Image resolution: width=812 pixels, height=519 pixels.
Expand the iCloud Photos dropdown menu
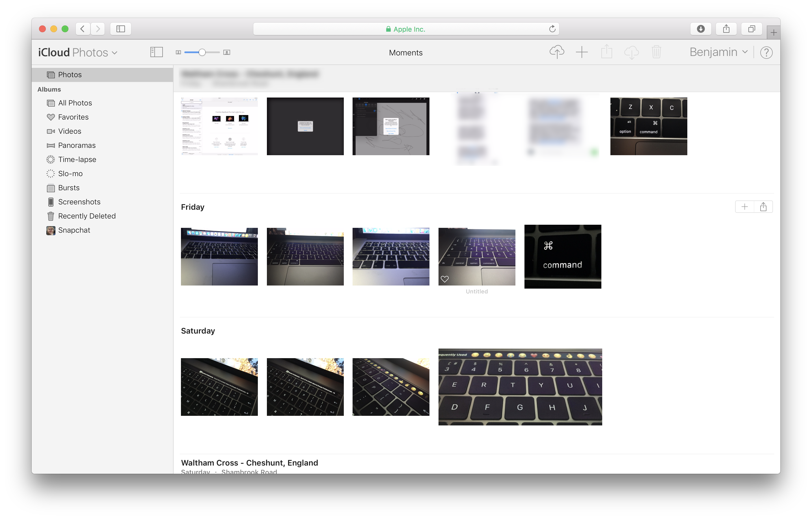(x=114, y=53)
